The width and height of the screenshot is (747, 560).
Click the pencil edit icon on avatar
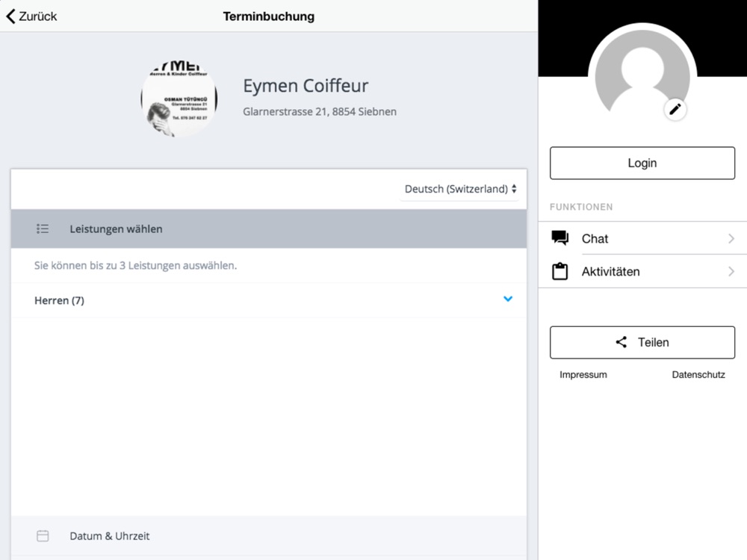point(675,110)
